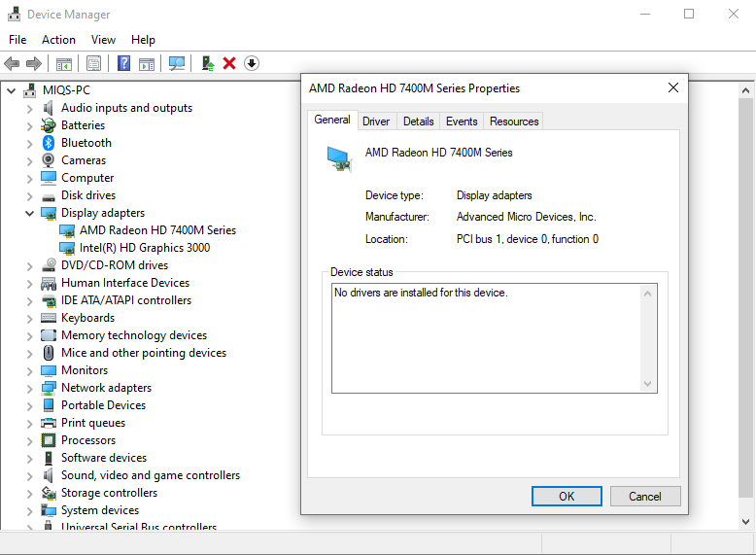This screenshot has width=756, height=555.
Task: Expand the Memory technology devices category
Action: (x=29, y=336)
